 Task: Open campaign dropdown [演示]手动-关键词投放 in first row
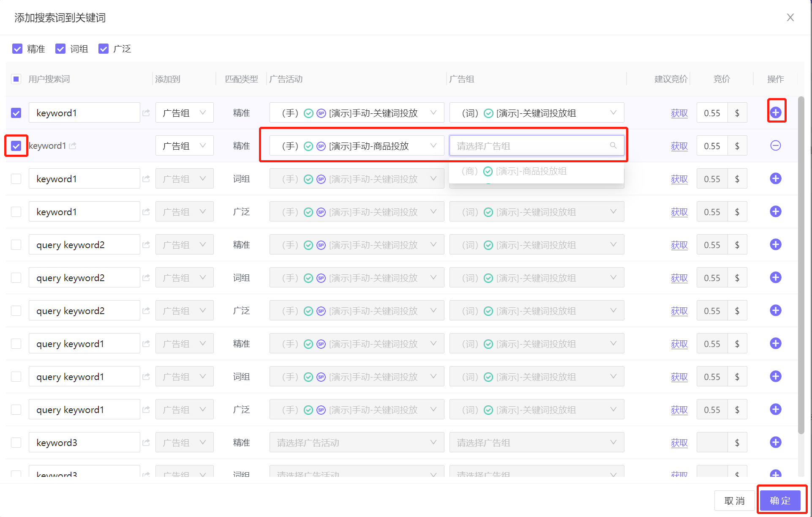pos(357,113)
